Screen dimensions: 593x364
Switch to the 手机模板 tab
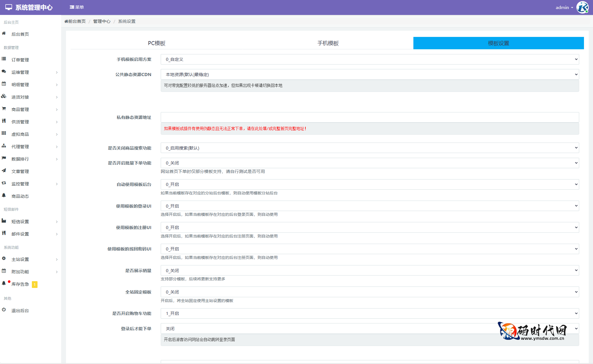[x=328, y=43]
